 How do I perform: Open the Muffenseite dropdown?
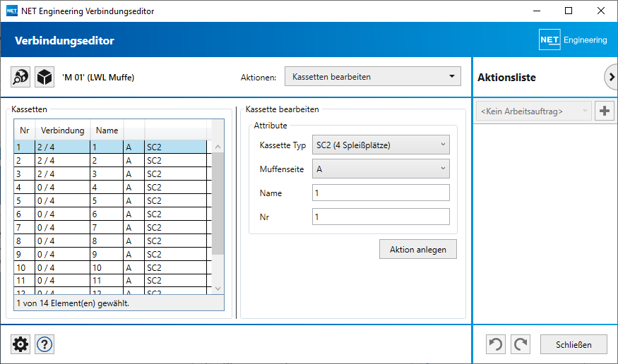click(381, 169)
